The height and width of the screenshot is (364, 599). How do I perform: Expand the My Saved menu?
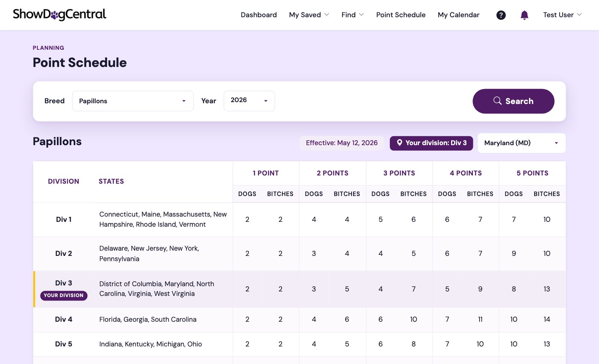click(309, 15)
